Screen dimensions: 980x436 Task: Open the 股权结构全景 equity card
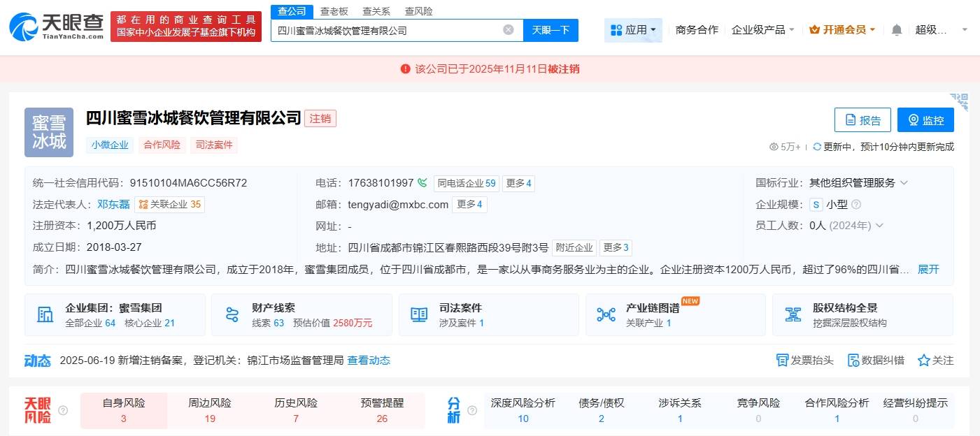(862, 314)
